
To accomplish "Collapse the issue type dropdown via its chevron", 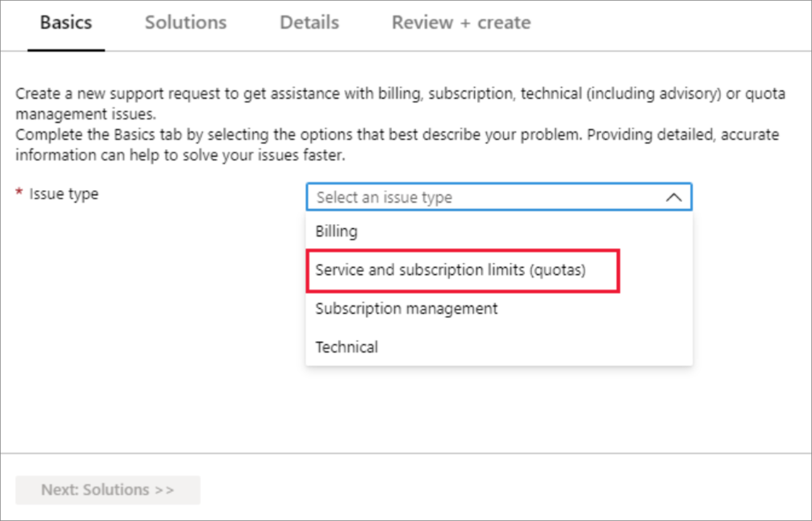I will (674, 197).
